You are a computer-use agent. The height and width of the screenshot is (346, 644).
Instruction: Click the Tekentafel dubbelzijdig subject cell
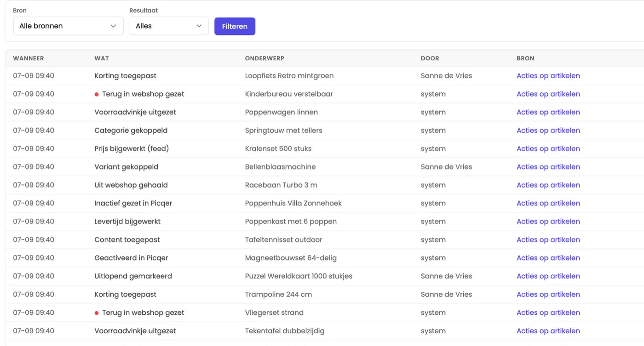[285, 331]
